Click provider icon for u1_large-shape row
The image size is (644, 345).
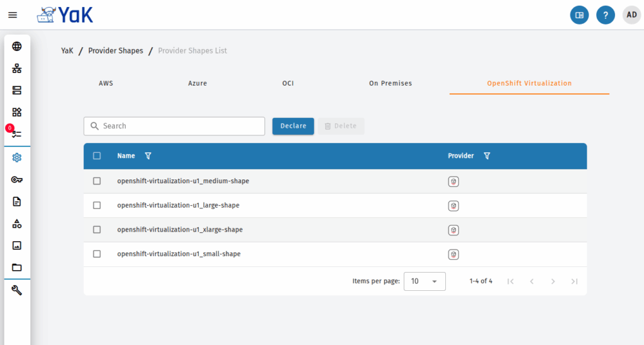pos(453,206)
